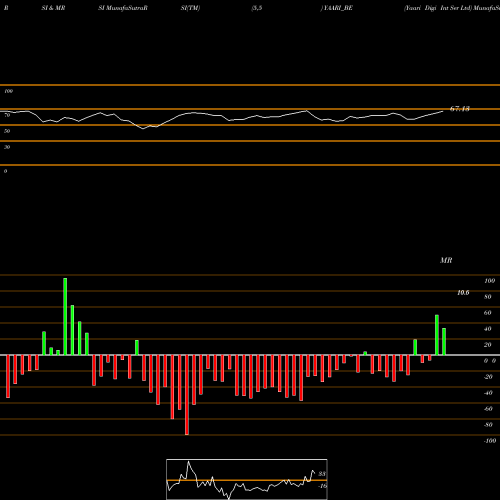Click the RSI axis label 50
The height and width of the screenshot is (500, 500).
click(x=7, y=131)
